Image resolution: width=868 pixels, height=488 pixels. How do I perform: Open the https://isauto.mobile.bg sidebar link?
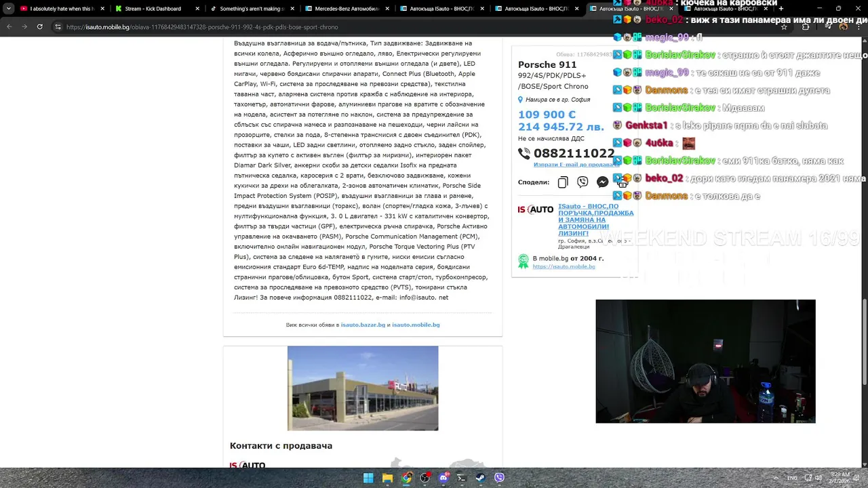(564, 267)
